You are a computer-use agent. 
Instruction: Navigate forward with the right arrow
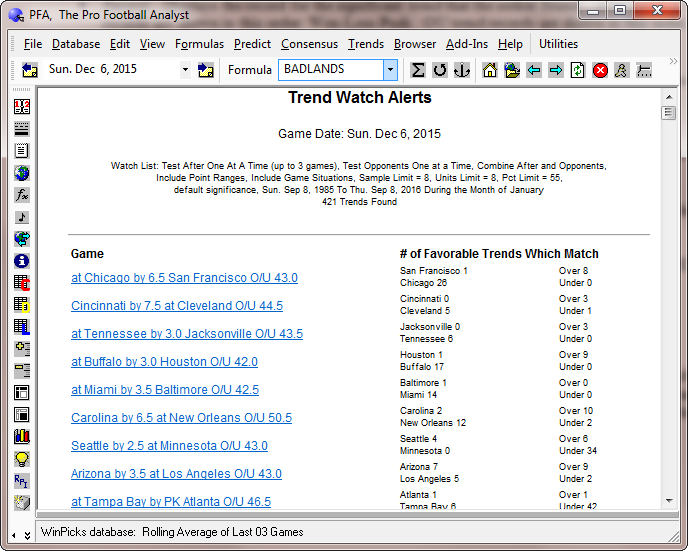[x=555, y=70]
